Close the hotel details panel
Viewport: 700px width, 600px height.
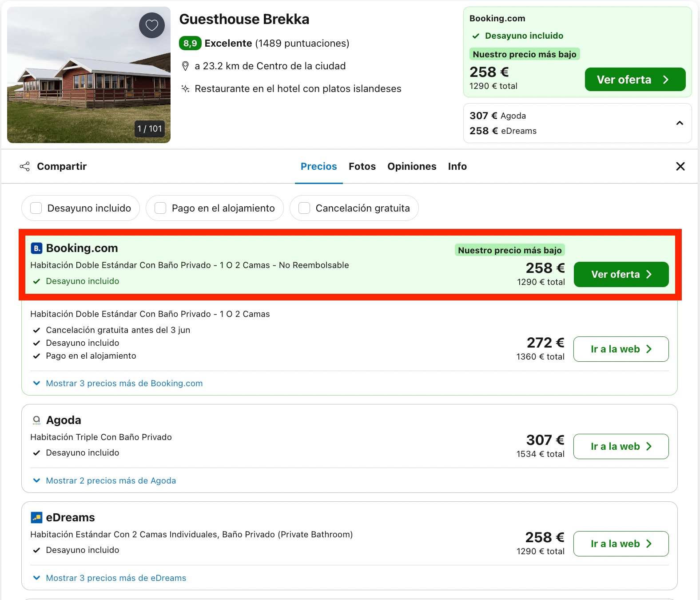pos(680,166)
